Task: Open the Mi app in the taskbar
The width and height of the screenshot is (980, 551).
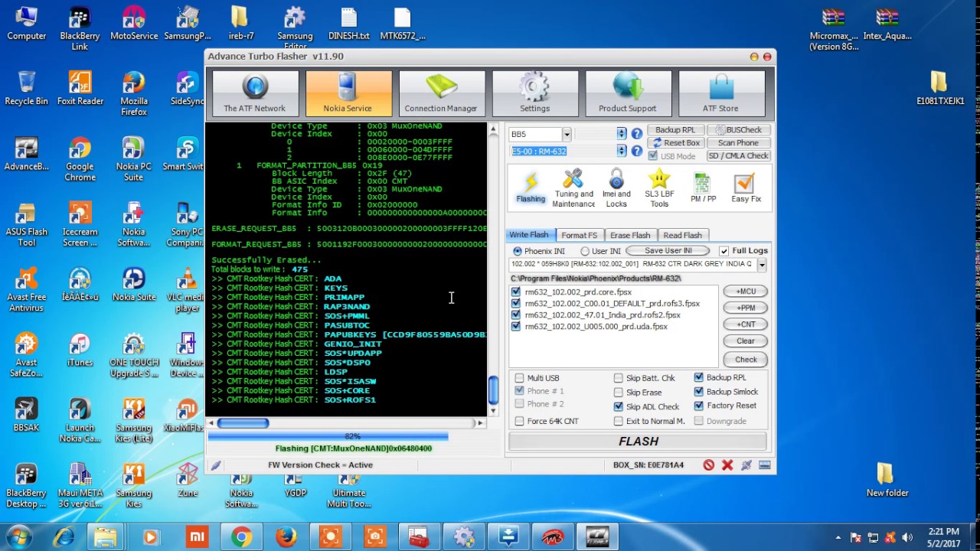Action: click(x=198, y=537)
